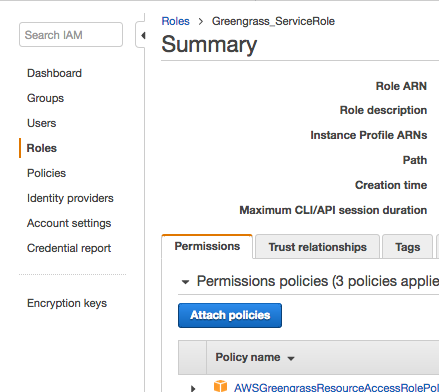Navigate to Users in the sidebar

coord(42,123)
